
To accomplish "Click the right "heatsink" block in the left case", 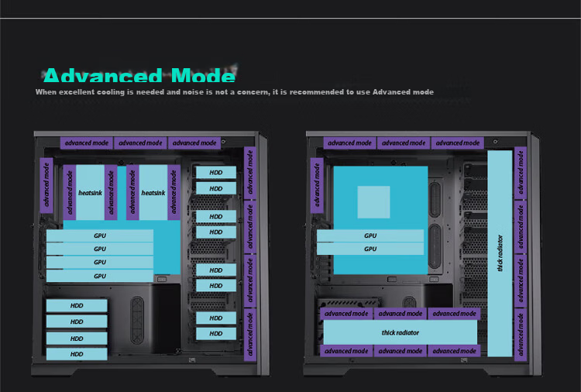I will coord(153,193).
